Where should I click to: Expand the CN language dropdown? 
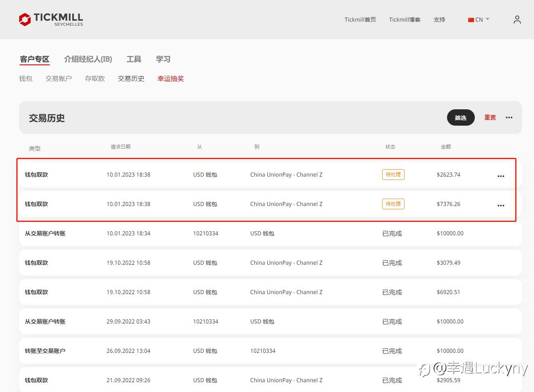pyautogui.click(x=487, y=19)
